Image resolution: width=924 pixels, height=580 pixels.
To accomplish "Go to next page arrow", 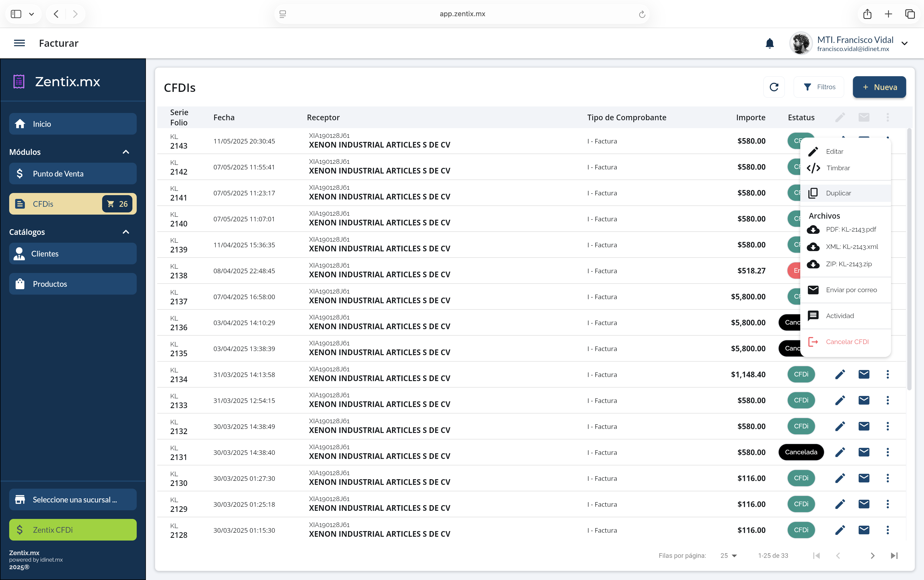I will click(x=872, y=555).
